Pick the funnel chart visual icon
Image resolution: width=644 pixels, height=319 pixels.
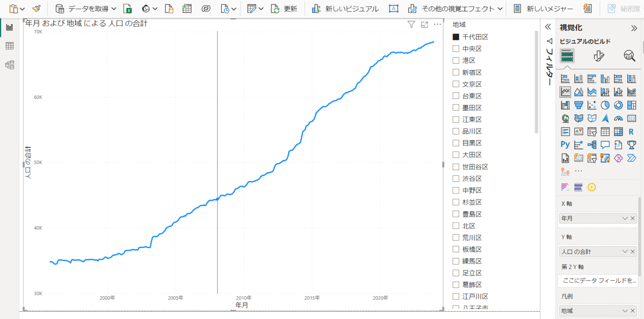(579, 105)
